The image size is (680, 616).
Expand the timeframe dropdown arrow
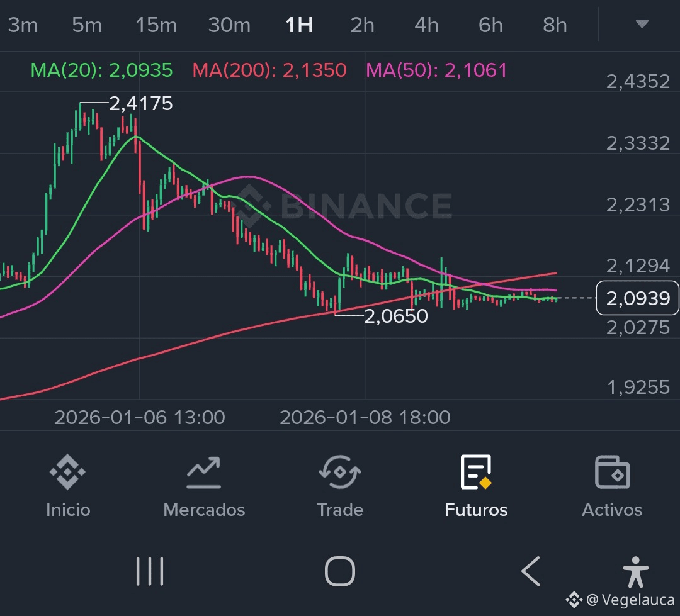642,25
